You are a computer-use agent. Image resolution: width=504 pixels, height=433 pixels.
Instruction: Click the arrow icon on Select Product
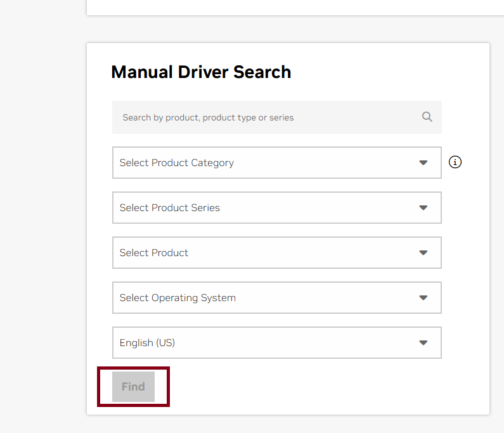click(423, 253)
